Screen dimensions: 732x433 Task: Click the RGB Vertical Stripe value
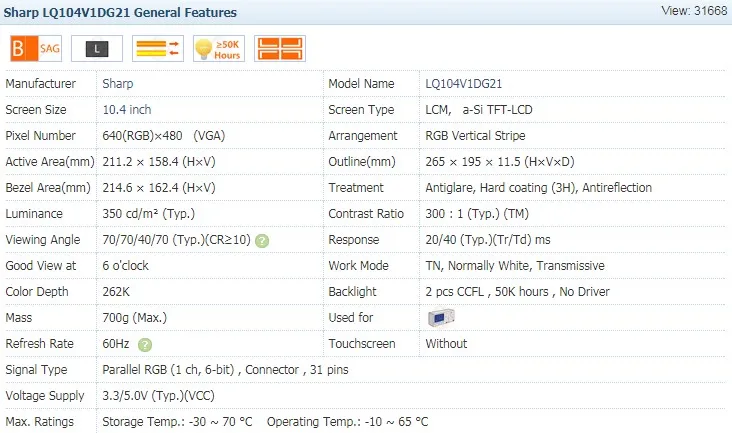(475, 136)
